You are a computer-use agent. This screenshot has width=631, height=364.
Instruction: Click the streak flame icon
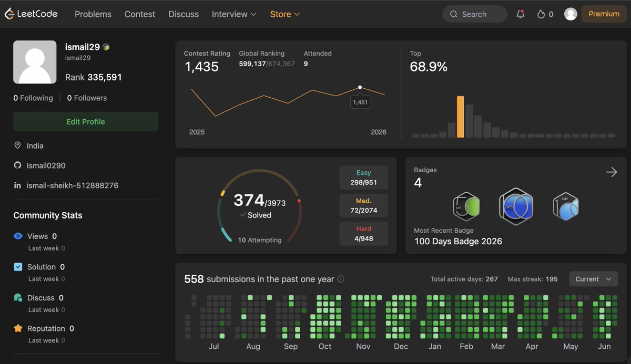click(x=541, y=14)
